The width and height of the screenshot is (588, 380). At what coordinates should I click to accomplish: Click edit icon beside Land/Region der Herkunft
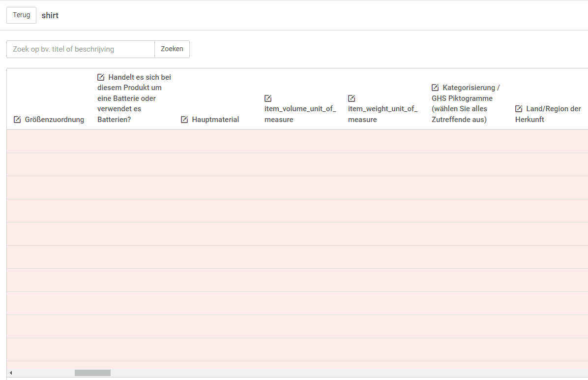[519, 109]
